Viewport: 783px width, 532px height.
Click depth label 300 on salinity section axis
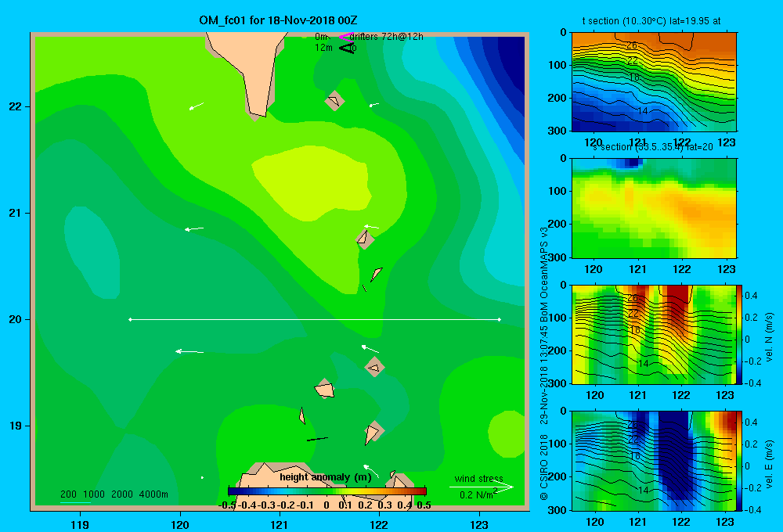click(x=557, y=257)
